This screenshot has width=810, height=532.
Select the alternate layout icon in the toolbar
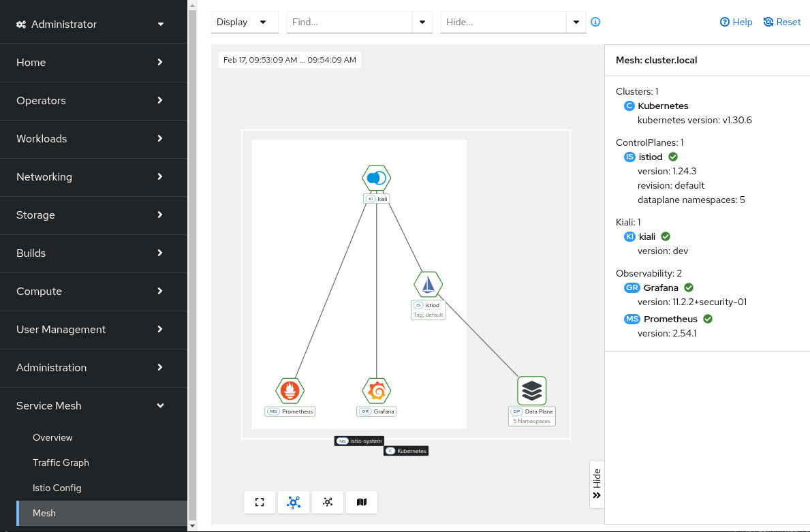(327, 502)
